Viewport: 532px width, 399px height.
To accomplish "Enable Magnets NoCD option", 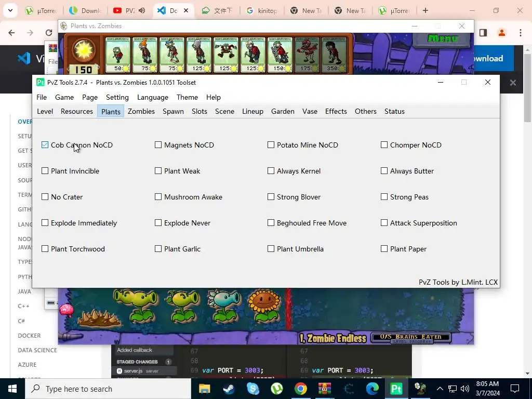I will 158,145.
